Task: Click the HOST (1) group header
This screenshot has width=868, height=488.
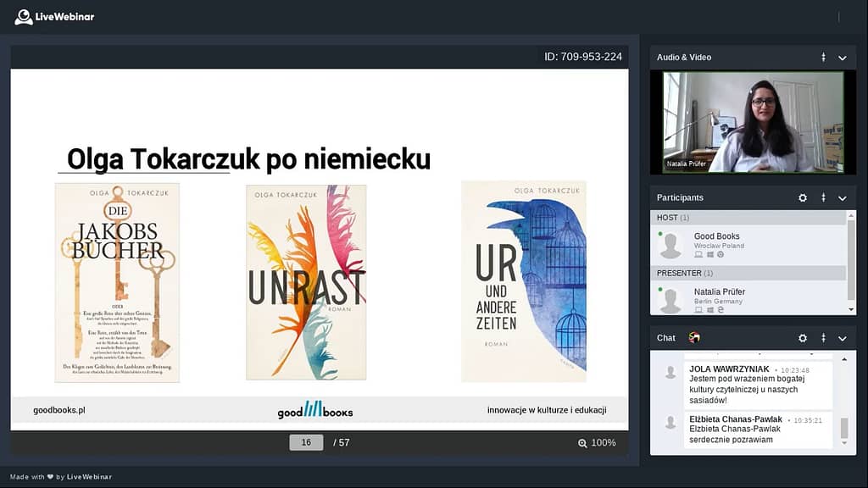Action: tap(748, 218)
